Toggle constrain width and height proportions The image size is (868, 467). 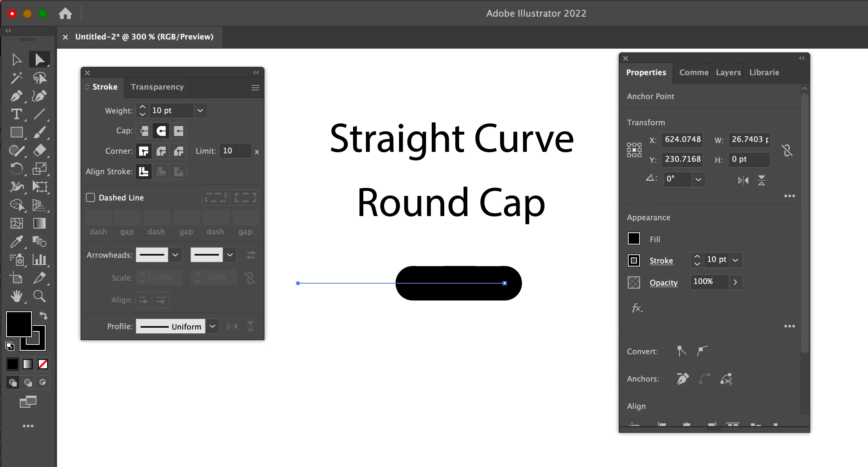[x=787, y=150]
